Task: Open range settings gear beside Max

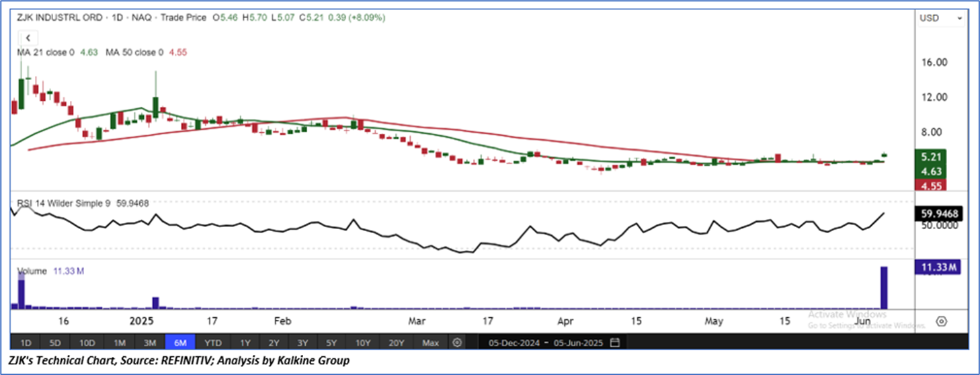Action: click(x=457, y=343)
